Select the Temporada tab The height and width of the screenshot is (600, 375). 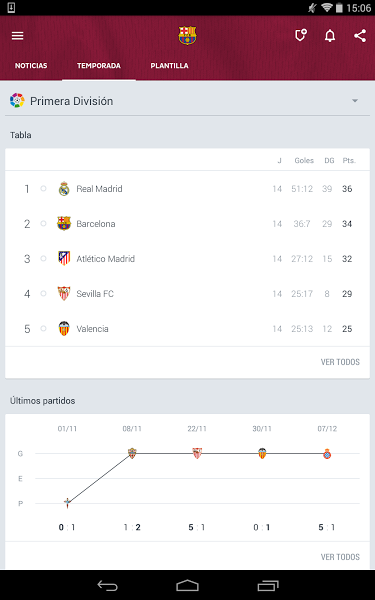tap(99, 66)
